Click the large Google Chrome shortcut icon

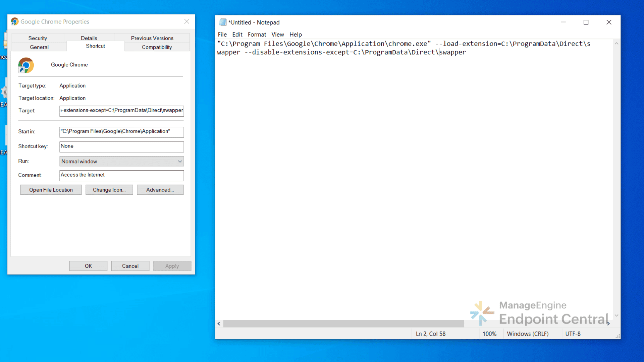(26, 65)
